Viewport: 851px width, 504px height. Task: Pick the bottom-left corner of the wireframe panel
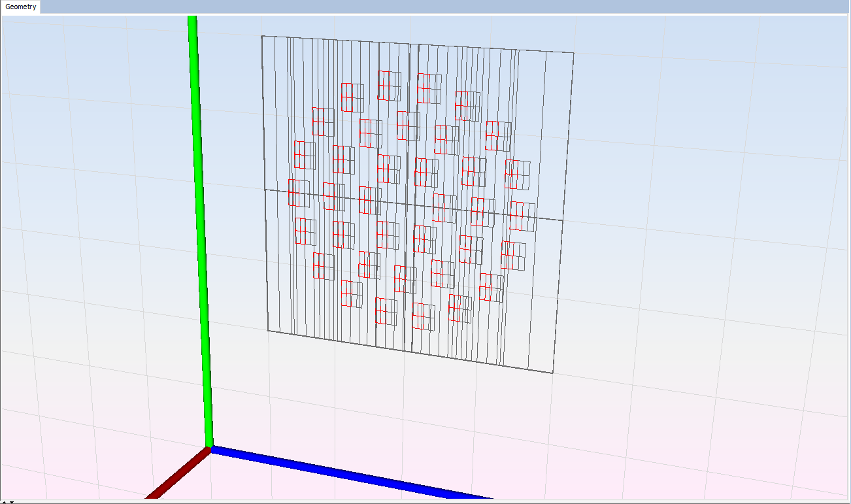[268, 330]
